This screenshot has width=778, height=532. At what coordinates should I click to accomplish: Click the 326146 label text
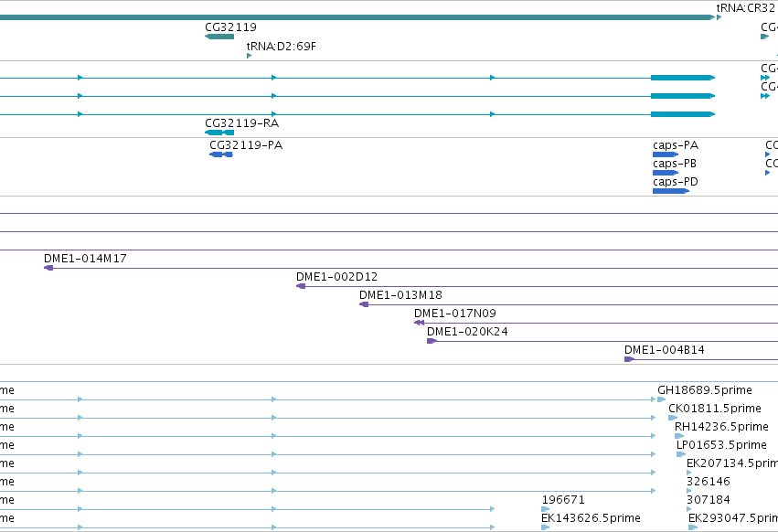708,482
